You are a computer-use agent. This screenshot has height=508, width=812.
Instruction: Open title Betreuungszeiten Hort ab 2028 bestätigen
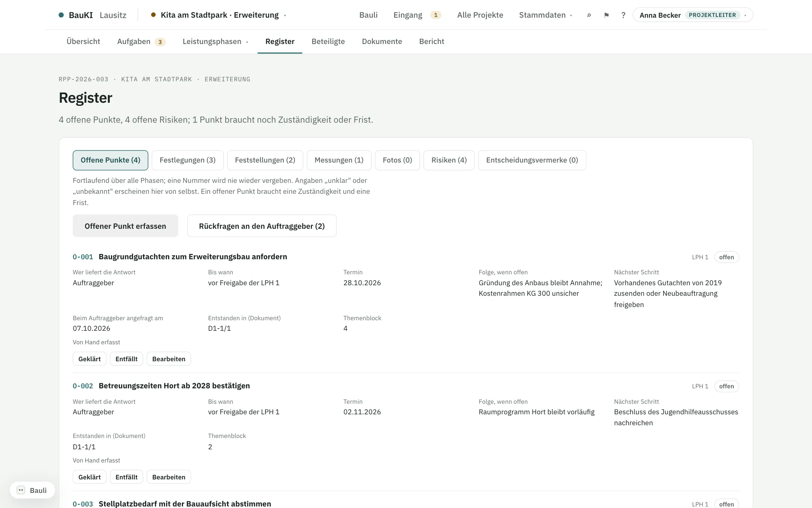click(x=174, y=386)
